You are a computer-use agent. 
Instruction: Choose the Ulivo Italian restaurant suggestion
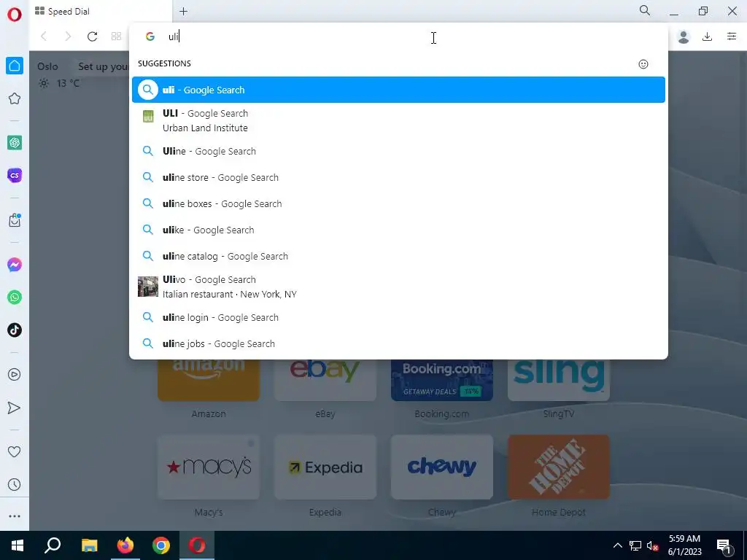[398, 287]
